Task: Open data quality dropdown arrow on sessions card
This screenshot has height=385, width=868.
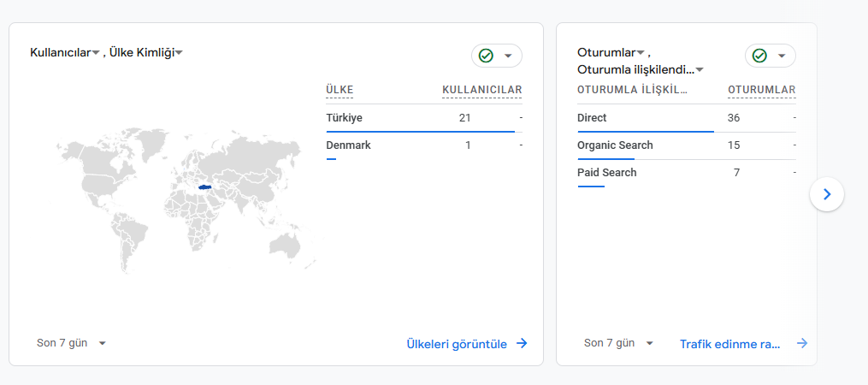Action: click(x=782, y=56)
